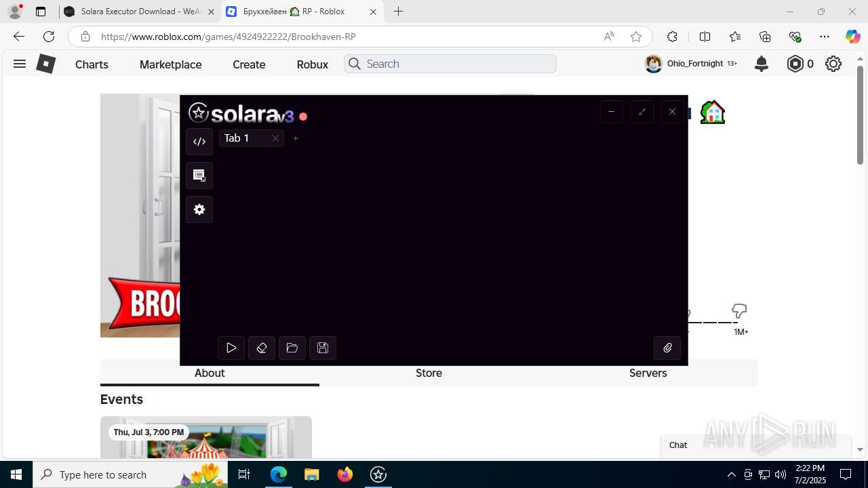The height and width of the screenshot is (488, 868).
Task: Open browser Extensions puzzle icon
Action: point(672,37)
